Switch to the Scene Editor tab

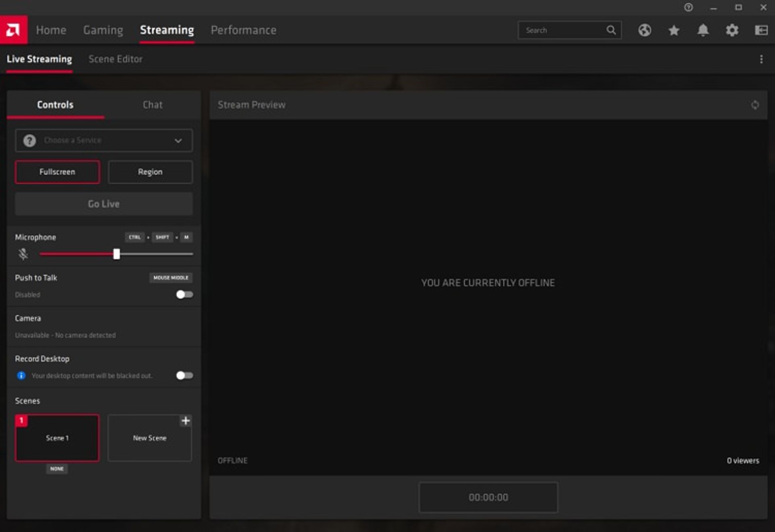[115, 59]
